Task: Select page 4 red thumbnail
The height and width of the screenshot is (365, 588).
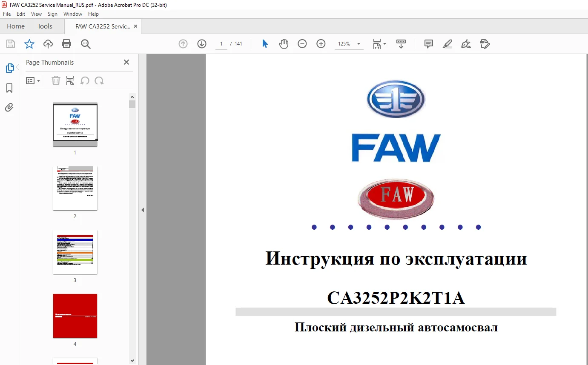Action: click(x=75, y=316)
